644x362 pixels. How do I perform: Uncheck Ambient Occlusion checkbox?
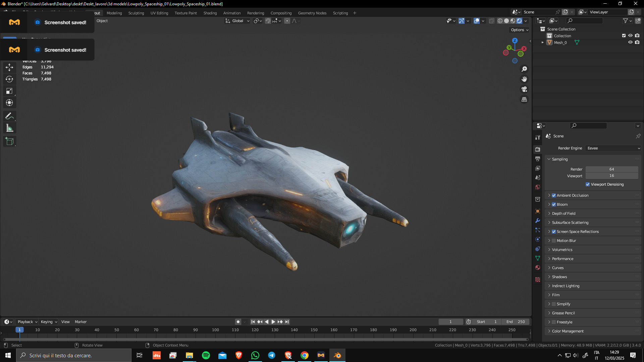coord(554,195)
